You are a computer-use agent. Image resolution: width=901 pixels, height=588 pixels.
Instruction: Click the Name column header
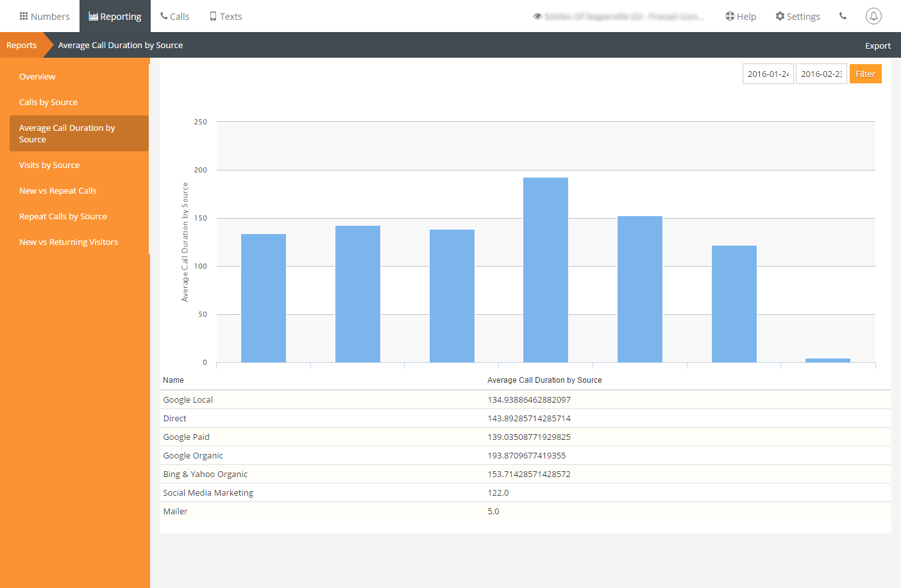click(x=173, y=380)
